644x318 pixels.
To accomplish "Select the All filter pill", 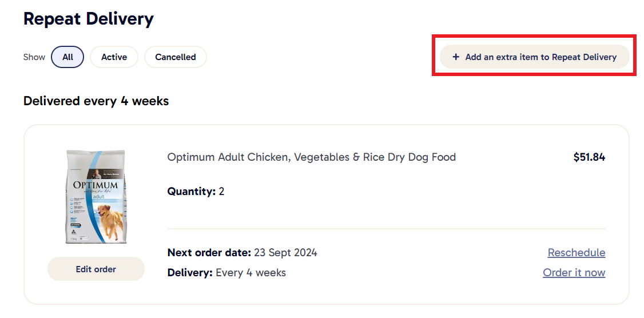I will click(x=67, y=57).
